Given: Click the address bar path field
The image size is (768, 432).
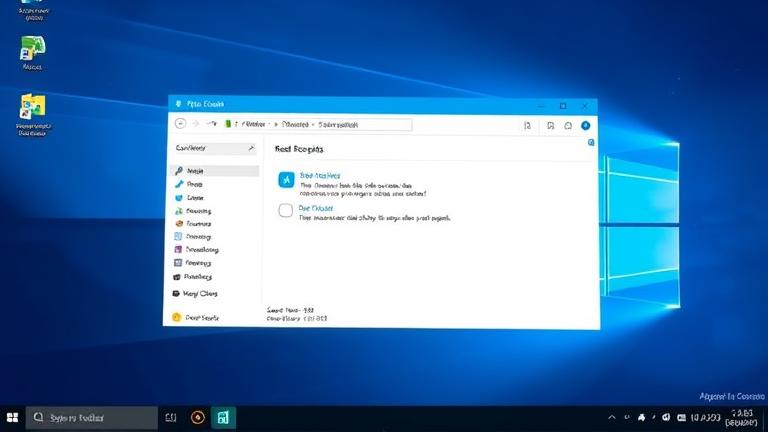Looking at the screenshot, I should click(317, 124).
